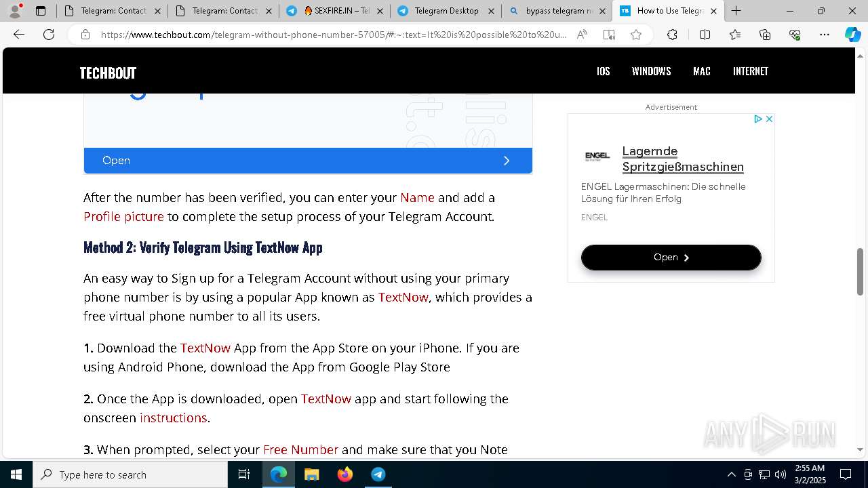View site information padlock icon
Viewport: 868px width, 488px height.
coord(85,35)
